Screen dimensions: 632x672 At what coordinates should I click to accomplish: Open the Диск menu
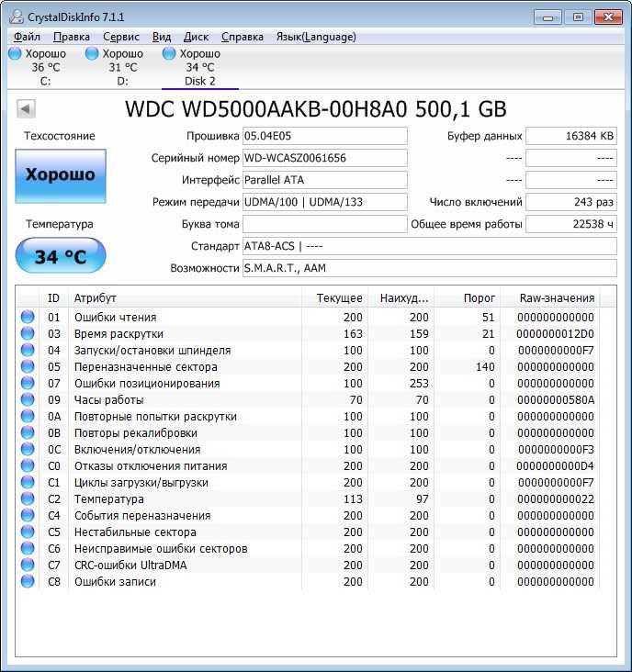(196, 37)
